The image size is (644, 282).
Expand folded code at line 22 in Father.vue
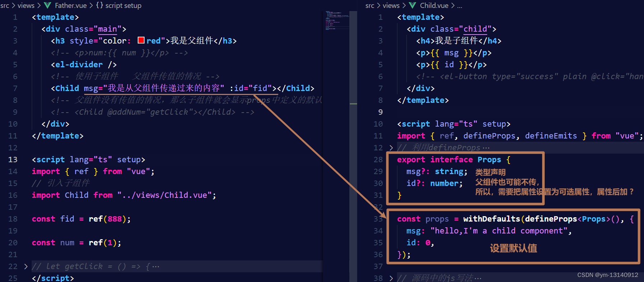26,267
